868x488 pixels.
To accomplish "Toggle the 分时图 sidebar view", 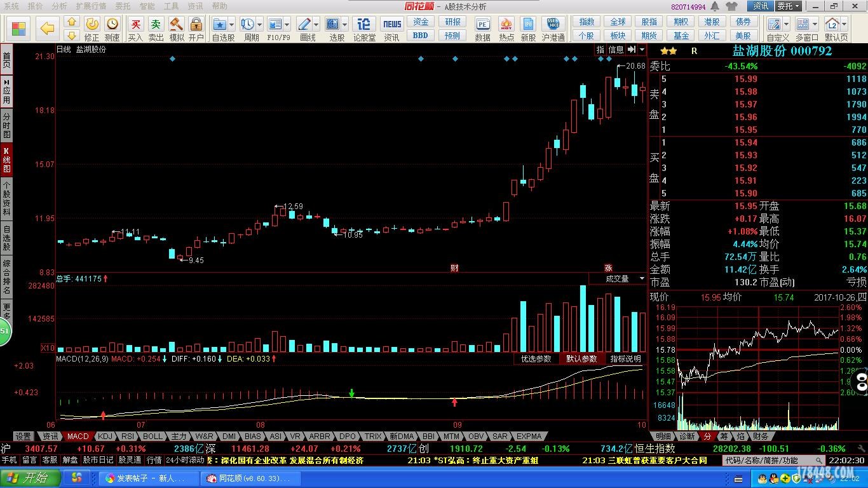I will 6,126.
